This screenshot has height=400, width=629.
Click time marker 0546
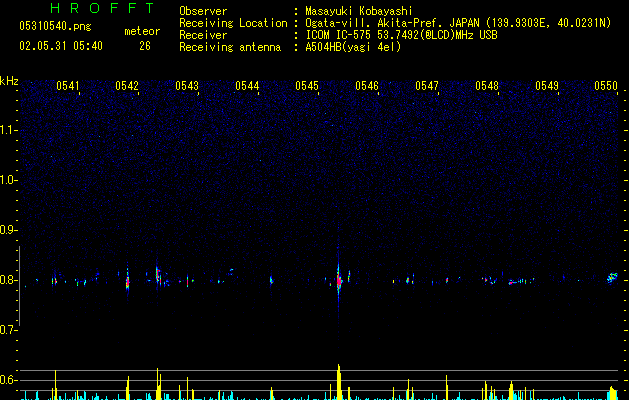pos(367,86)
